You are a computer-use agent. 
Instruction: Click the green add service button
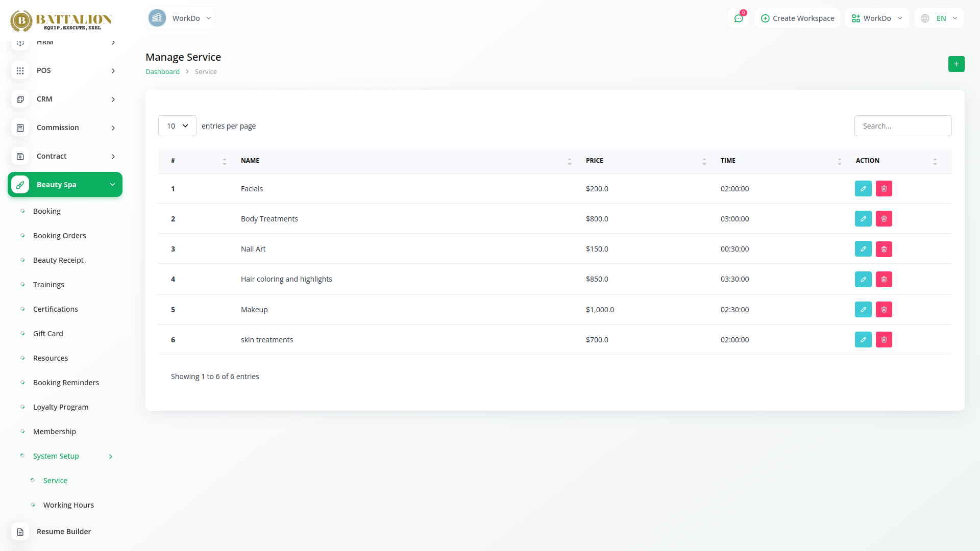[956, 64]
